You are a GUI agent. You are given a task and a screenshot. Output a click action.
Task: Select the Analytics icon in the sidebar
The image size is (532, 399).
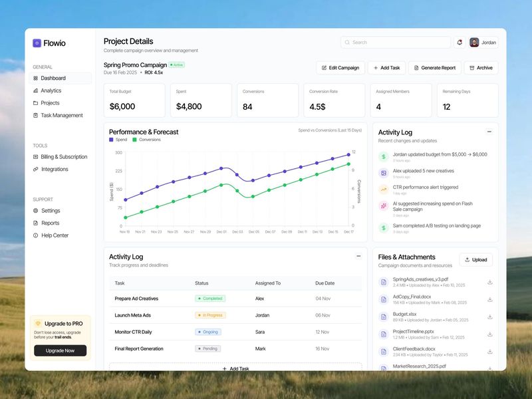tap(35, 90)
